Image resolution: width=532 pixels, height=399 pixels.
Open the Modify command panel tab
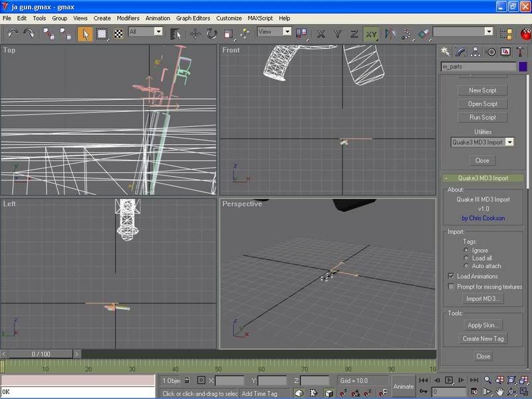coord(460,52)
